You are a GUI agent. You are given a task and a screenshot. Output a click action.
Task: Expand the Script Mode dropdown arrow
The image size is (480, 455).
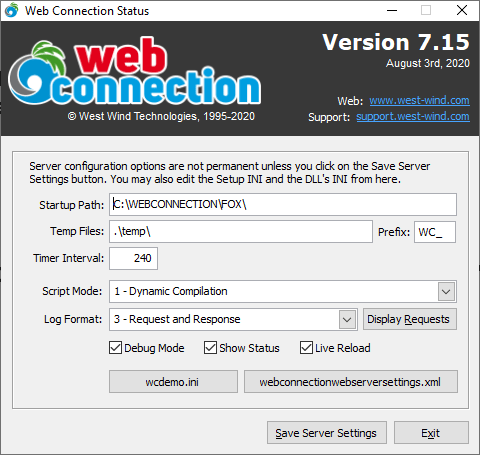pyautogui.click(x=446, y=292)
